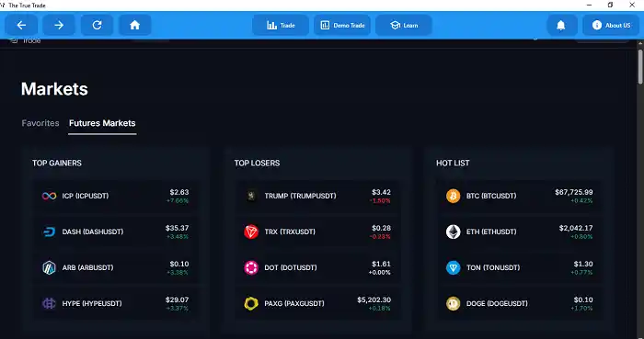Click the Ethereum diamond icon

point(453,232)
